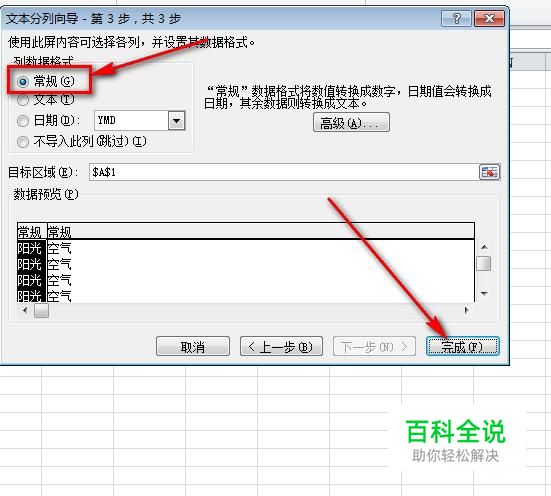The height and width of the screenshot is (496, 551).
Task: Select first preview column header 常规
Action: click(31, 232)
